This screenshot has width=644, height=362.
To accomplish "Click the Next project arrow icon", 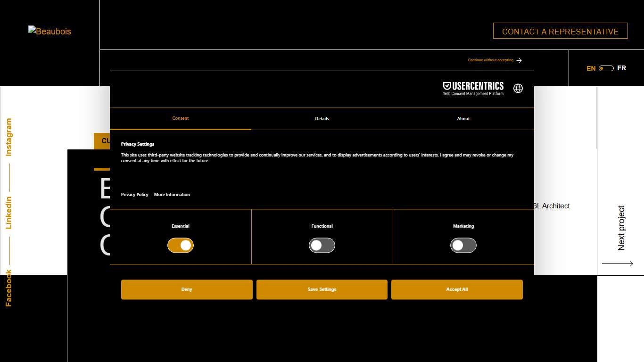I will (x=618, y=264).
